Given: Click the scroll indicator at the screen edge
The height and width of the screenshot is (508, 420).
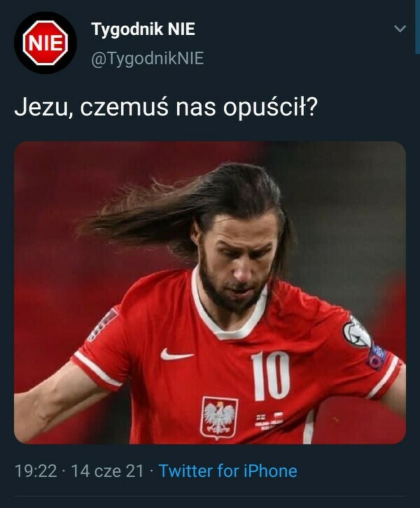Looking at the screenshot, I should tap(417, 27).
